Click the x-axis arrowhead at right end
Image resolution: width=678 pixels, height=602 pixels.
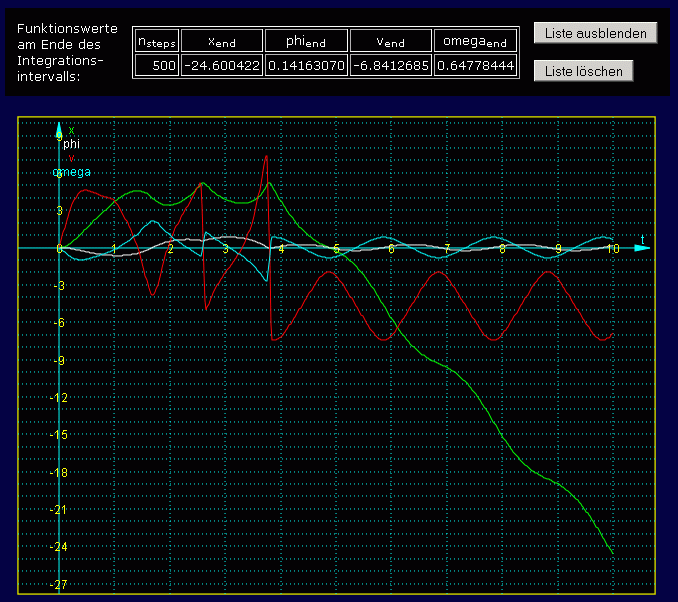[x=640, y=247]
